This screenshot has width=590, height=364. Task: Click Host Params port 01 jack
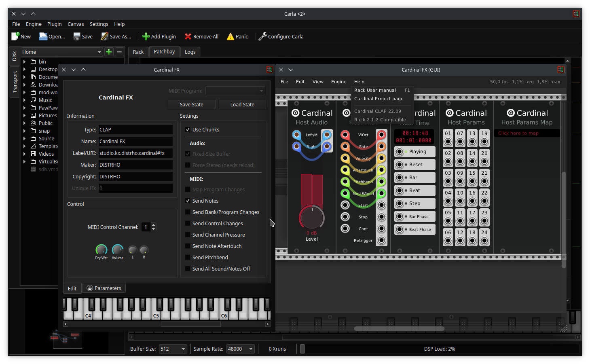[448, 142]
